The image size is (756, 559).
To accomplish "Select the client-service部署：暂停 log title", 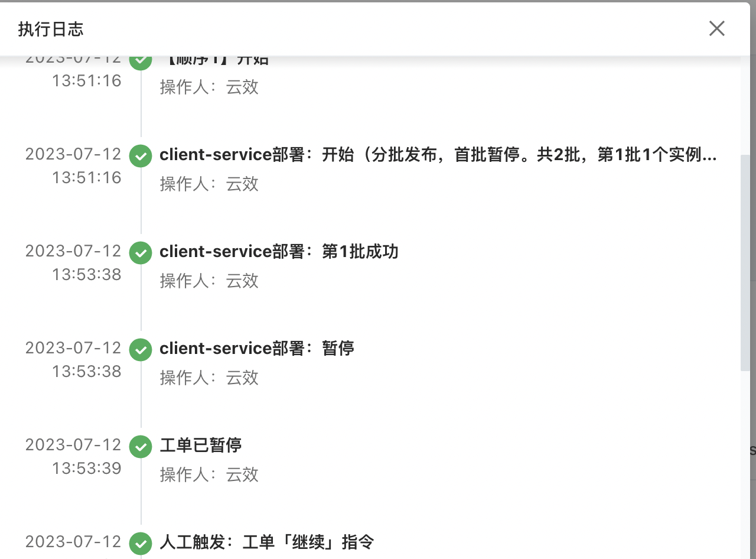I will click(x=257, y=349).
